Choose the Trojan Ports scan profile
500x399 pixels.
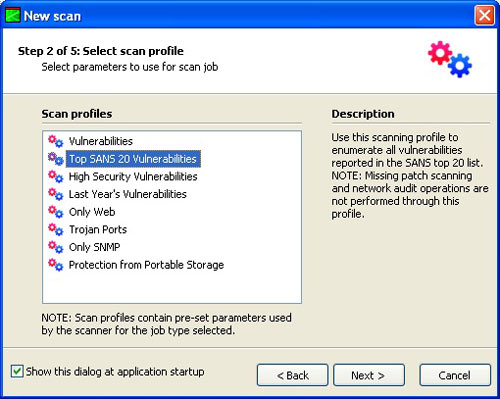98,229
